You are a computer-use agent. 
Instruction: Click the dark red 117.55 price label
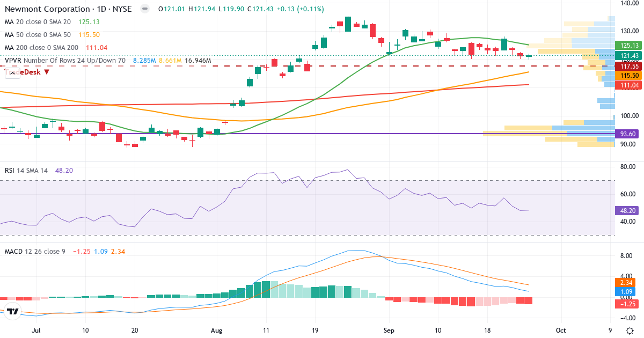pyautogui.click(x=628, y=66)
